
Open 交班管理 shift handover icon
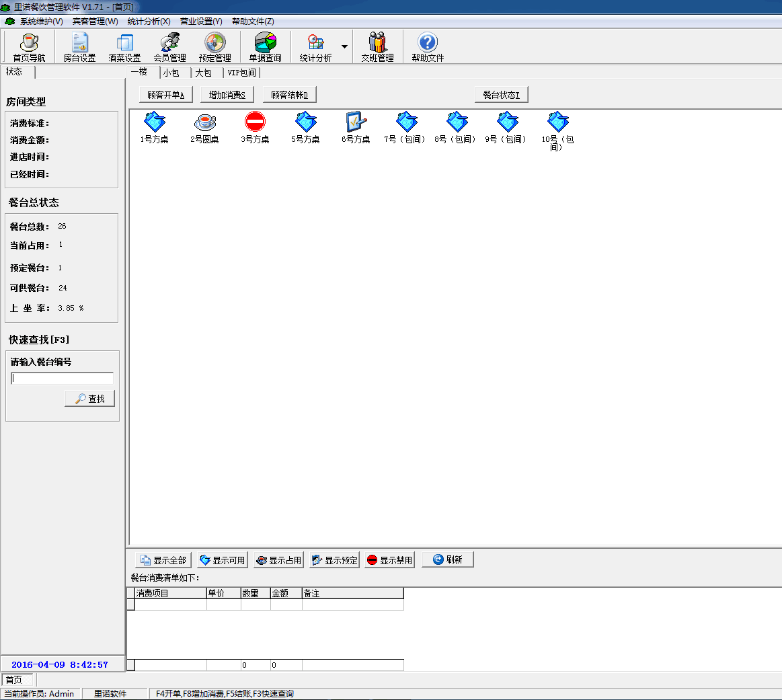tap(377, 47)
